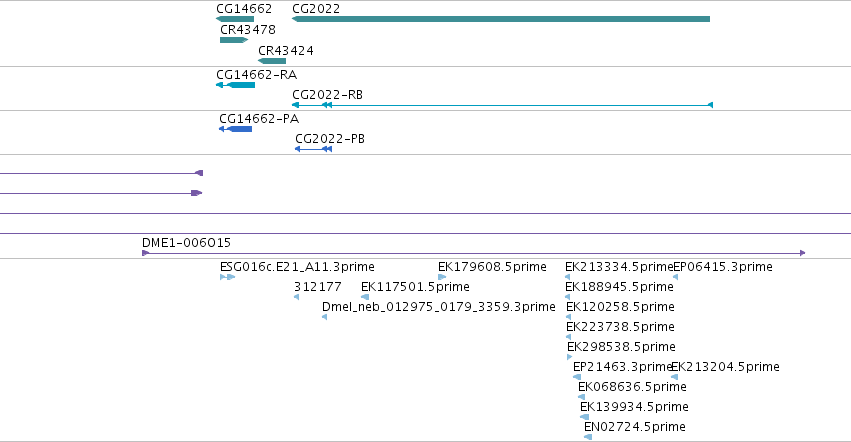851x442 pixels.
Task: Select the CR43478 gene feature
Action: (x=234, y=40)
